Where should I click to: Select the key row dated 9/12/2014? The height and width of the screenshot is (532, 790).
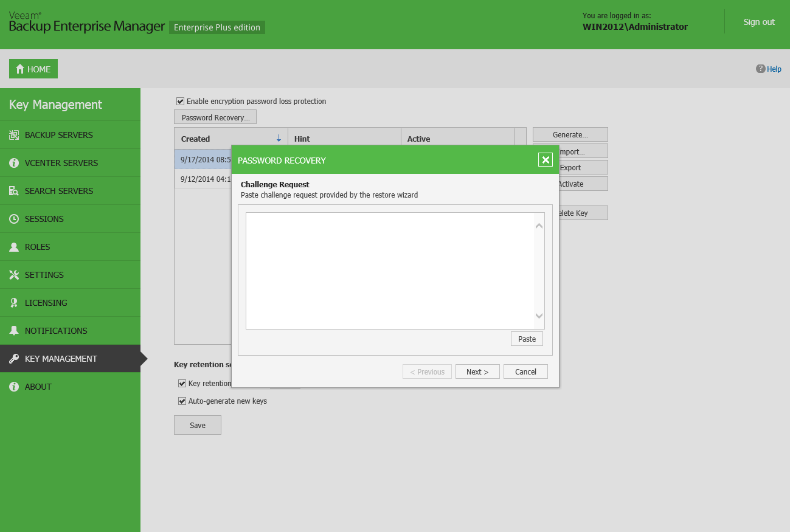tap(203, 179)
